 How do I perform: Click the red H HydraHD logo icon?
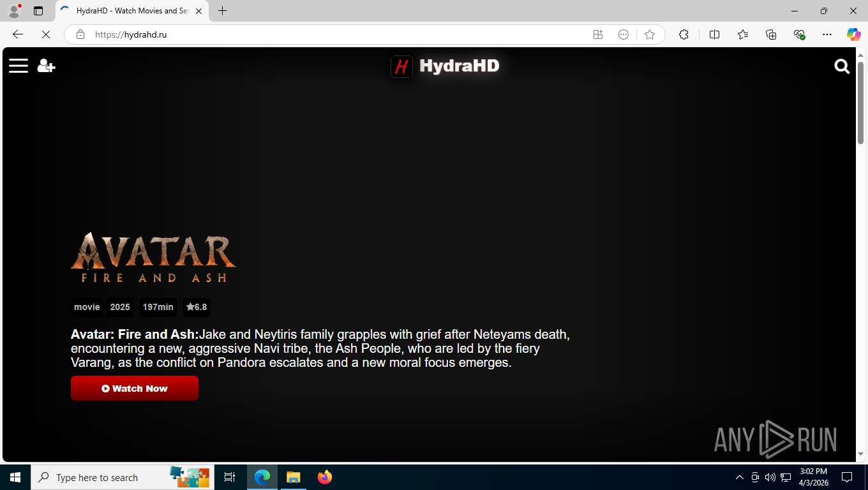(401, 66)
